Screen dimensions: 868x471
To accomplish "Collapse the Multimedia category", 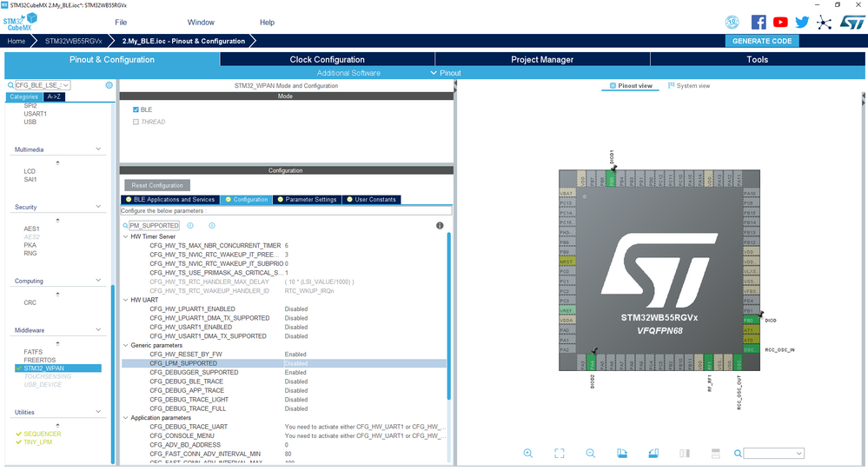I will click(x=98, y=149).
